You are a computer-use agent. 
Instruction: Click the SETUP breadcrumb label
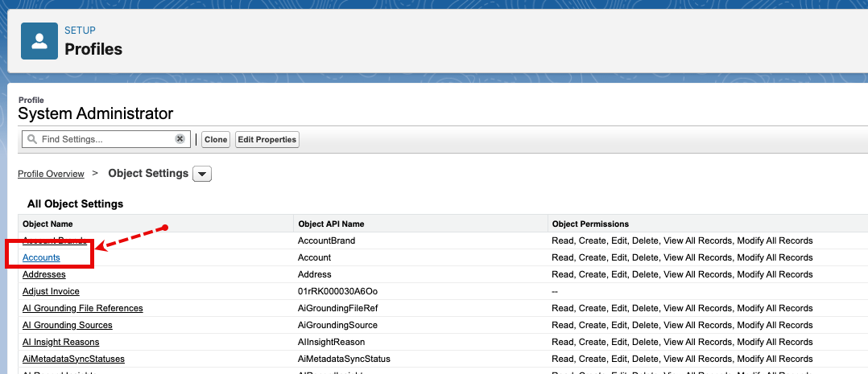click(80, 31)
